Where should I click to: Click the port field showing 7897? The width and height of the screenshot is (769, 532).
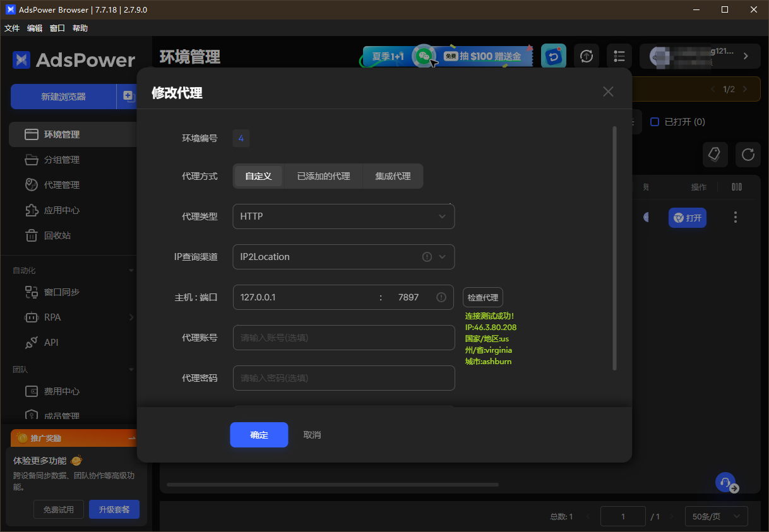408,297
